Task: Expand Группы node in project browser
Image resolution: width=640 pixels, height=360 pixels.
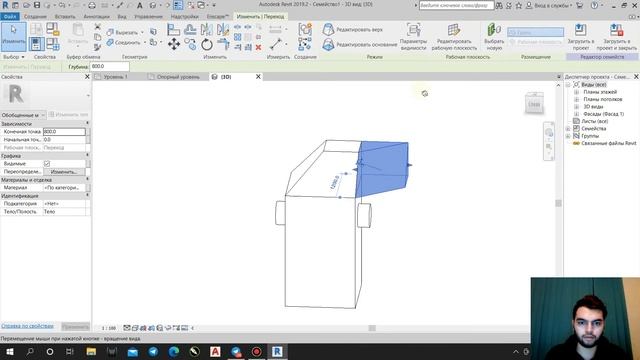Action: [568, 136]
